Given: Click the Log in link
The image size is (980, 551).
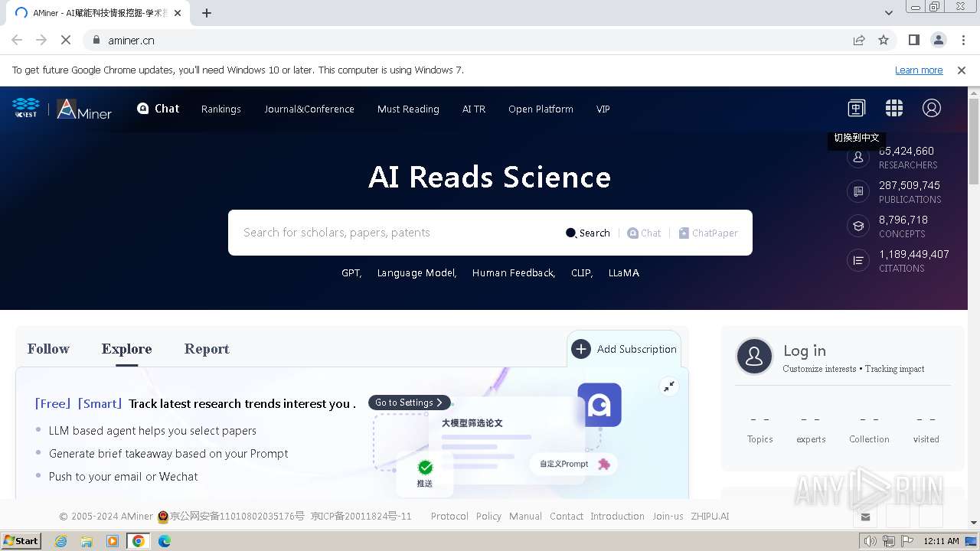Looking at the screenshot, I should point(804,350).
